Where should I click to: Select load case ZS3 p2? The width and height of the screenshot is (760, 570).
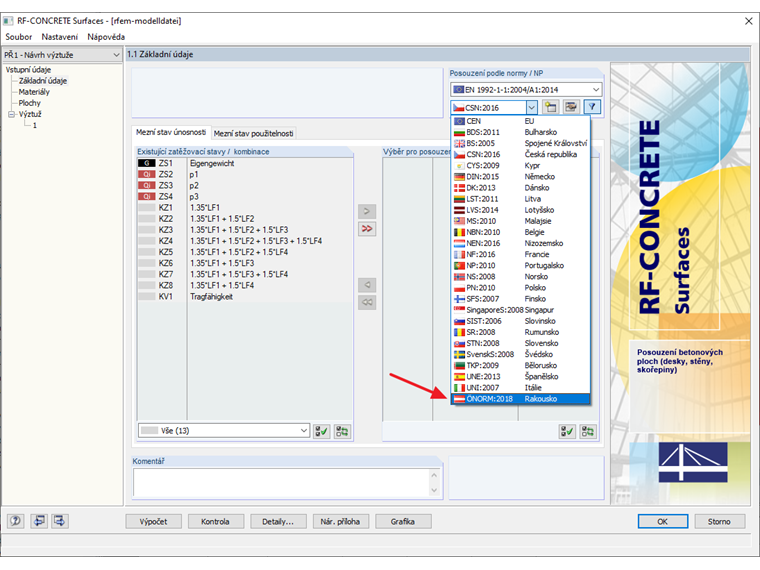coord(245,186)
